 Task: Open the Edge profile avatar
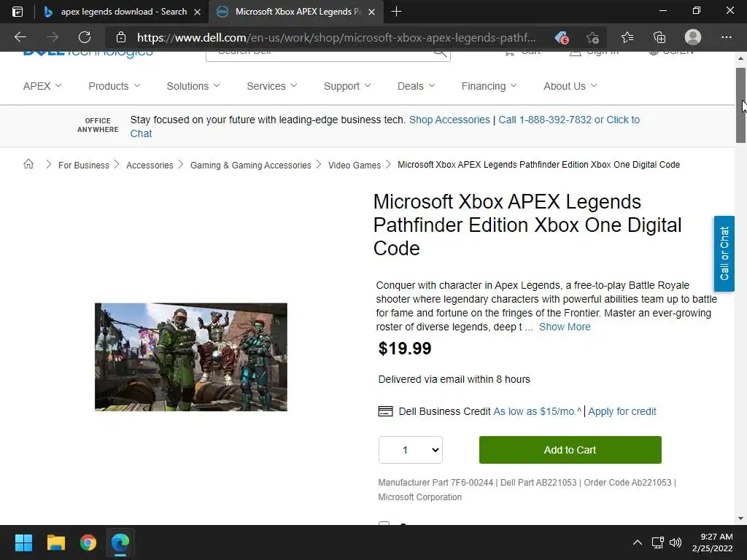tap(693, 37)
